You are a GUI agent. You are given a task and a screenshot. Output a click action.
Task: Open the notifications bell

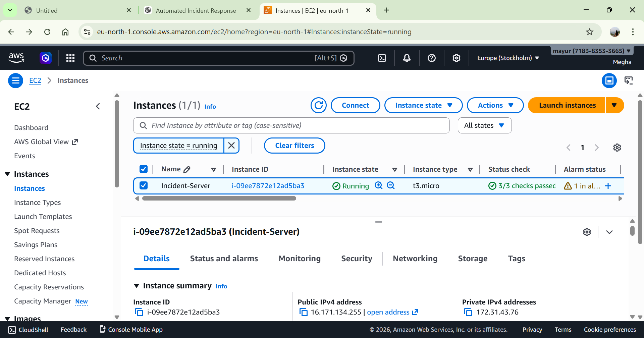[407, 58]
